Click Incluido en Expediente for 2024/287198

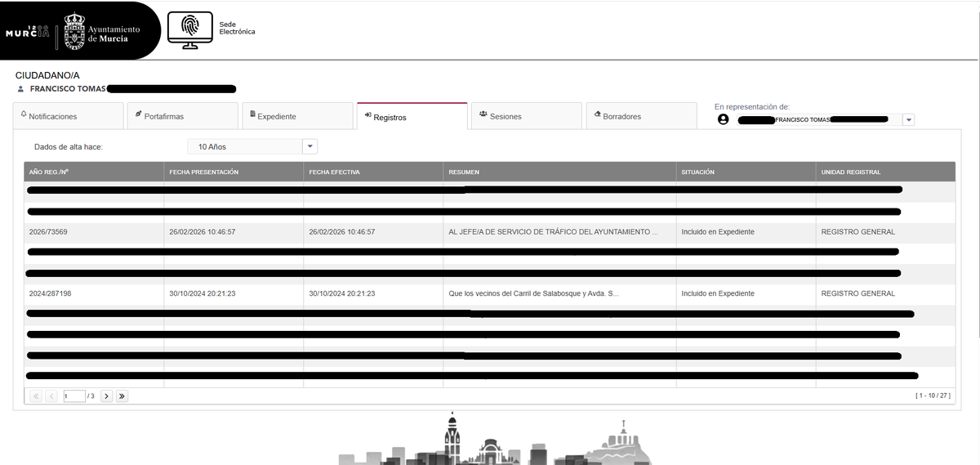pyautogui.click(x=718, y=293)
